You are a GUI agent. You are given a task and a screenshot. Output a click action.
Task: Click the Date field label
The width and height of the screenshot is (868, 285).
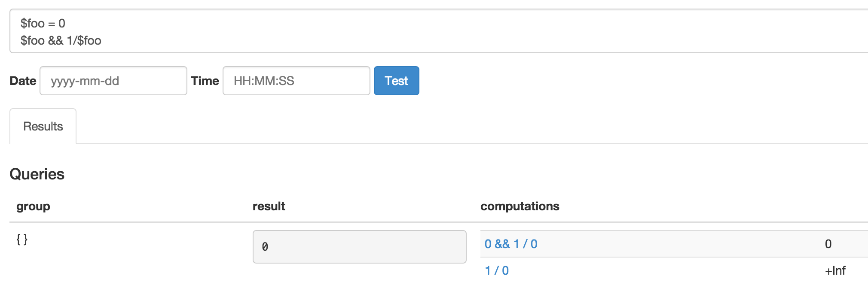pyautogui.click(x=23, y=81)
